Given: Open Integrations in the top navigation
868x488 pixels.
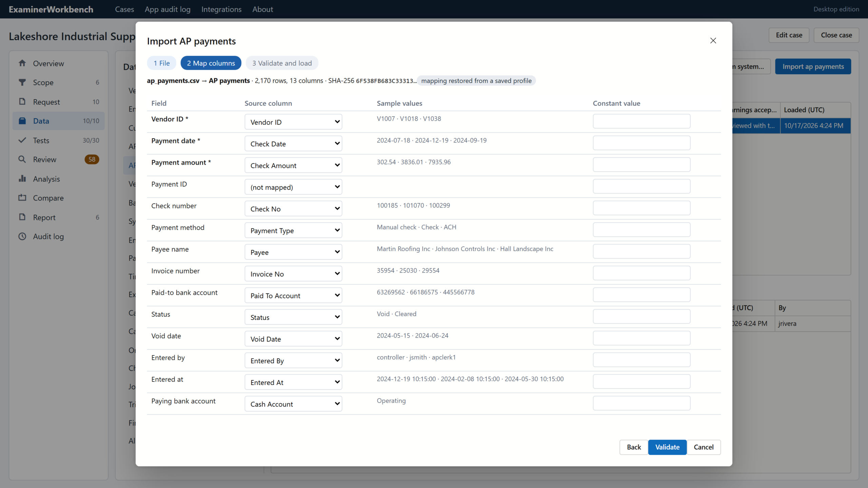Looking at the screenshot, I should click(221, 9).
